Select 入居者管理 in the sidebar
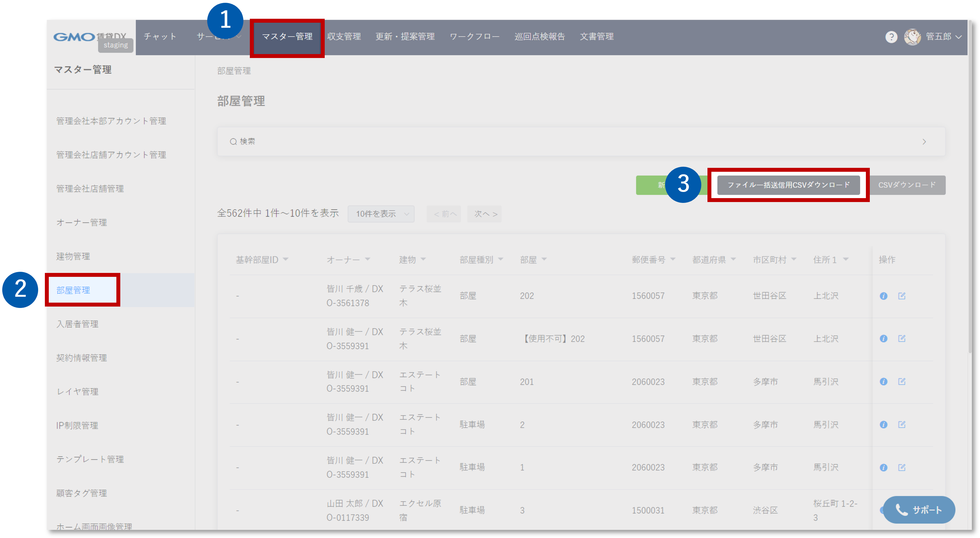The width and height of the screenshot is (980, 538). point(77,324)
